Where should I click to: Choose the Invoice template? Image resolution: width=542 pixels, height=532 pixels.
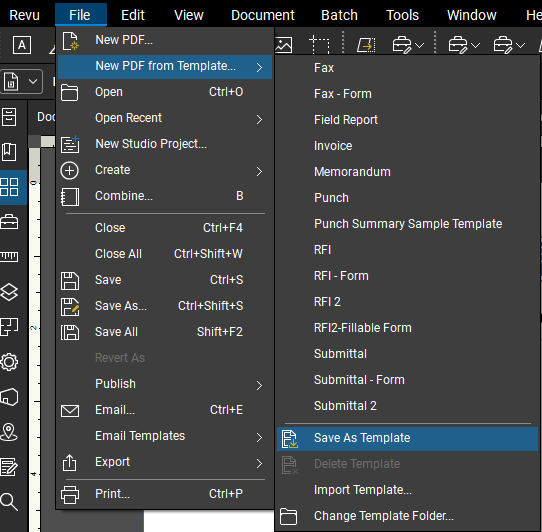click(407, 146)
